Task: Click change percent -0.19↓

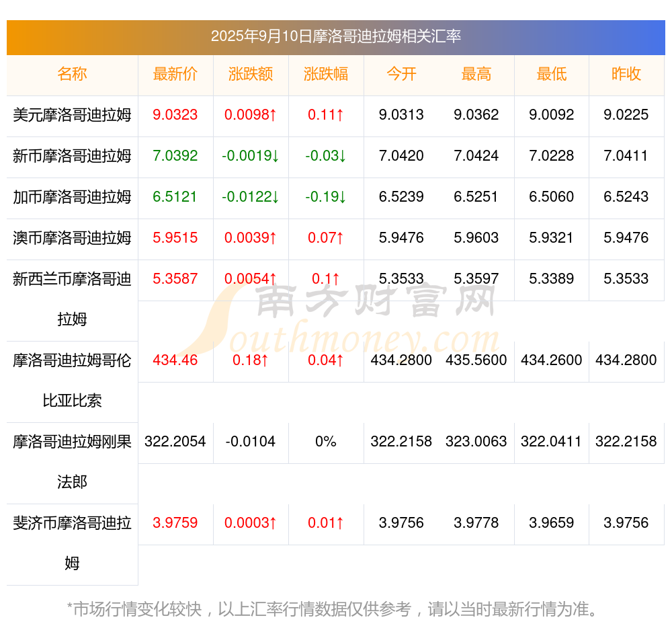Action: [326, 197]
